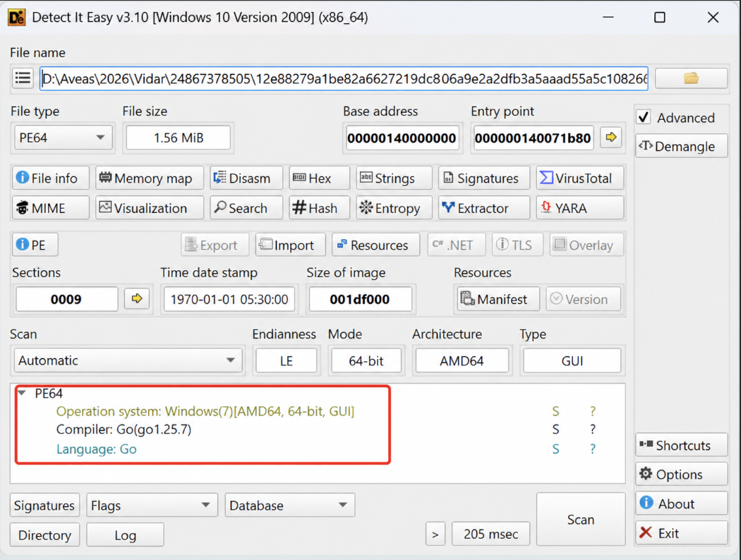Click the Size of image field
The width and height of the screenshot is (741, 560).
point(360,299)
